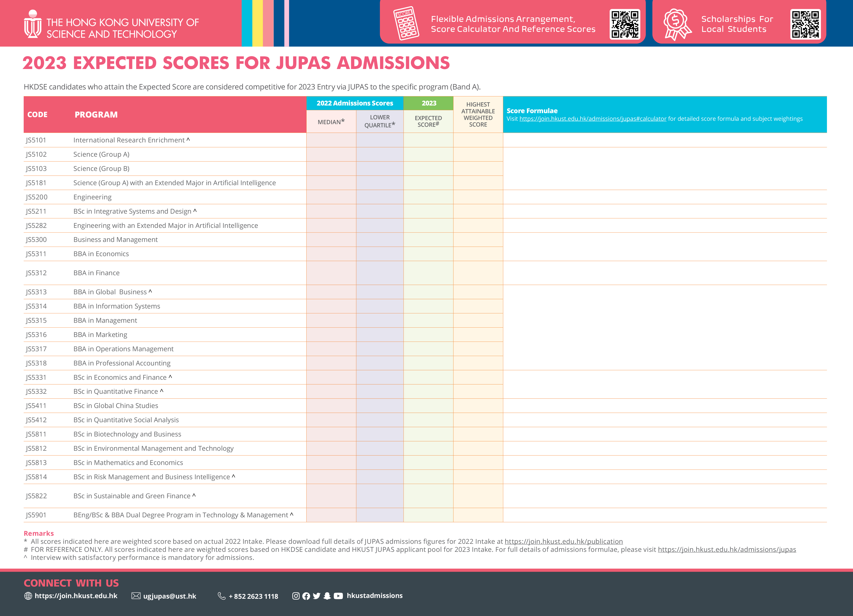Select the JS5200 Engineering row
Viewport: 853px width, 616px height.
pos(425,197)
